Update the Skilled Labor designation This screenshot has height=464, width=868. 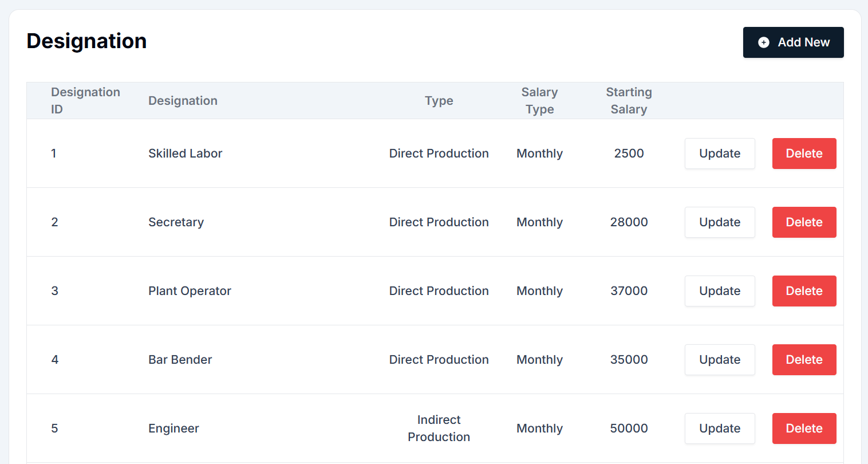pyautogui.click(x=720, y=153)
